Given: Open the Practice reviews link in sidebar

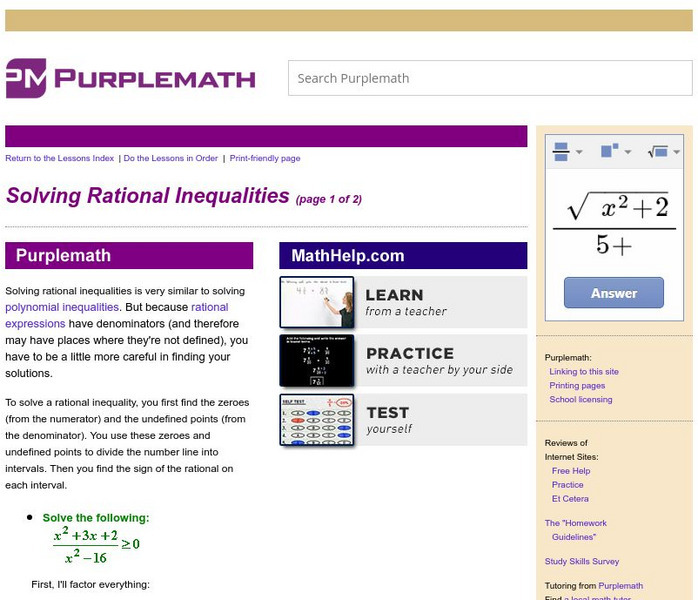Looking at the screenshot, I should click(567, 485).
